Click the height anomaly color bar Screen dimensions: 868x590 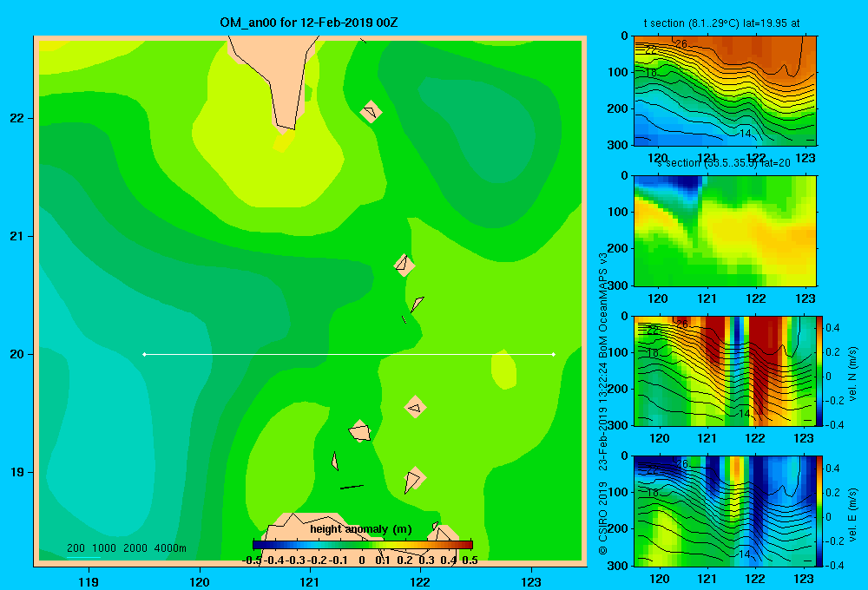pos(363,545)
